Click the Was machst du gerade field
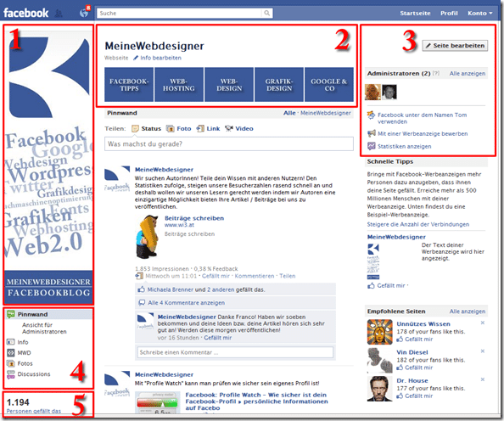 point(229,144)
